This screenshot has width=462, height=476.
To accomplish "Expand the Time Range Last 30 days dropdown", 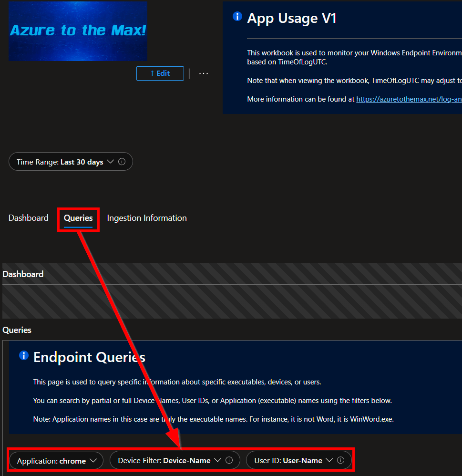I will point(71,162).
